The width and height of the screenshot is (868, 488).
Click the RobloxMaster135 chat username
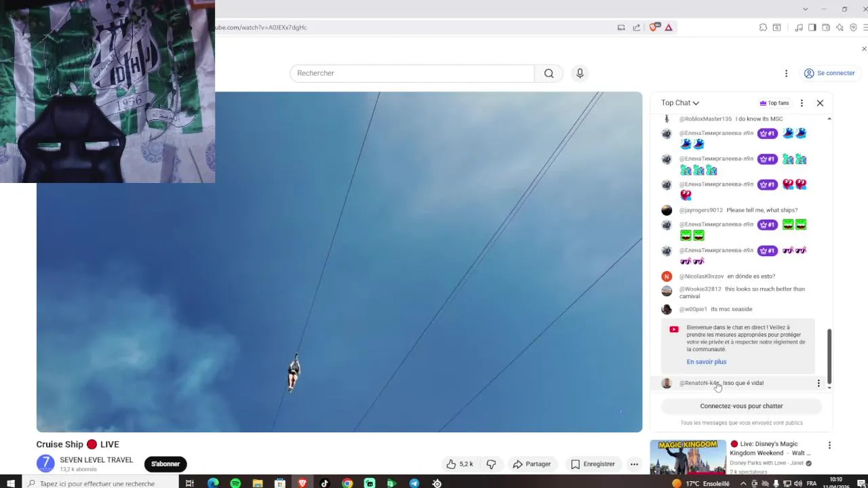click(705, 119)
